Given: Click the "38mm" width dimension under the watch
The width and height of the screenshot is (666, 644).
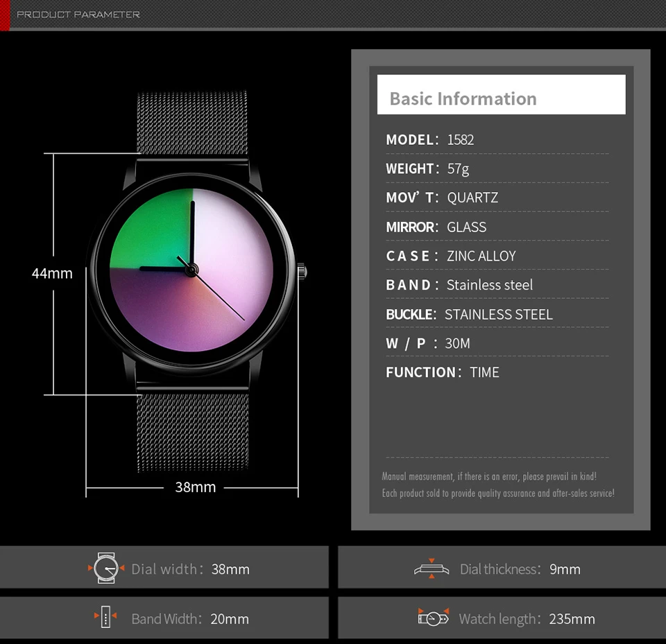Looking at the screenshot, I should pyautogui.click(x=196, y=487).
